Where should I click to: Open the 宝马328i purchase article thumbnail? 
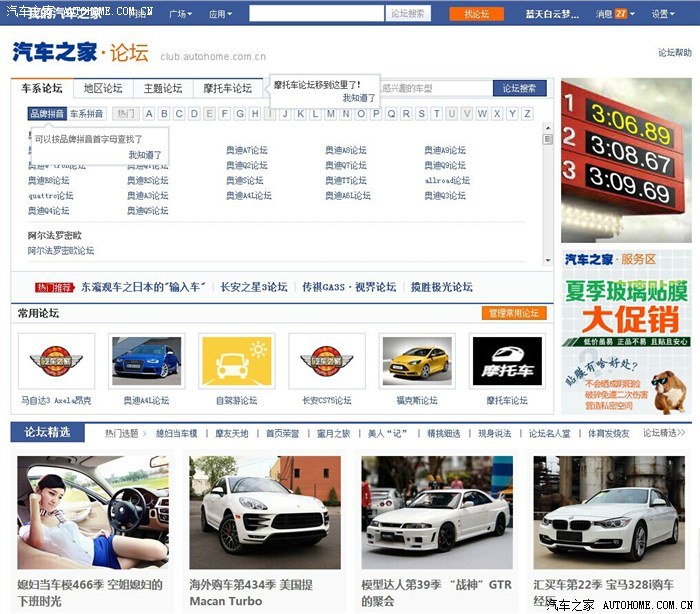coord(609,512)
